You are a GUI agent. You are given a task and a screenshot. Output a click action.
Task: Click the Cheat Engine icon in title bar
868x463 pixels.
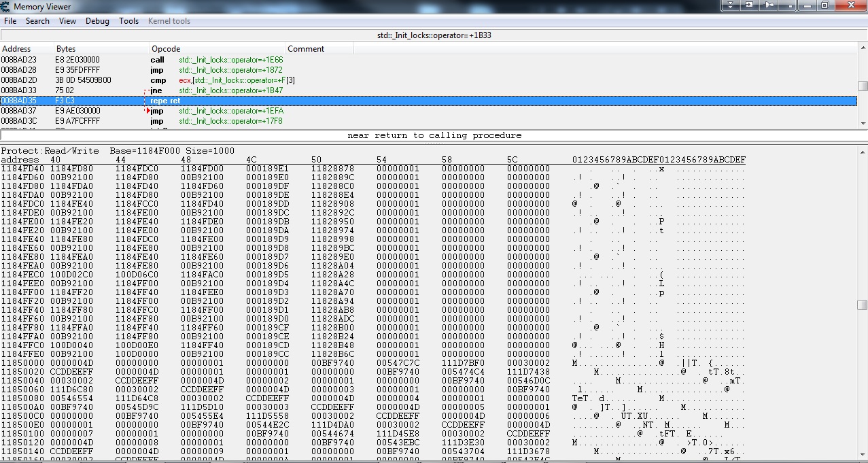(6, 6)
